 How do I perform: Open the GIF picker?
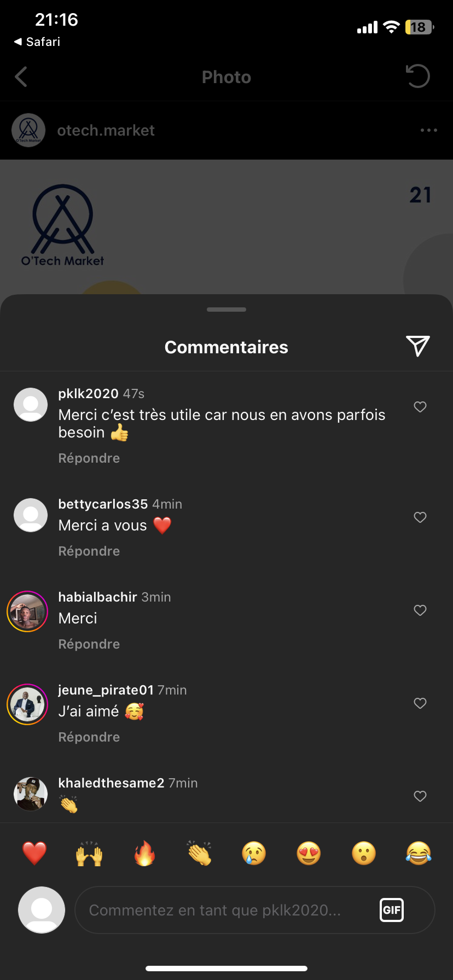[392, 910]
